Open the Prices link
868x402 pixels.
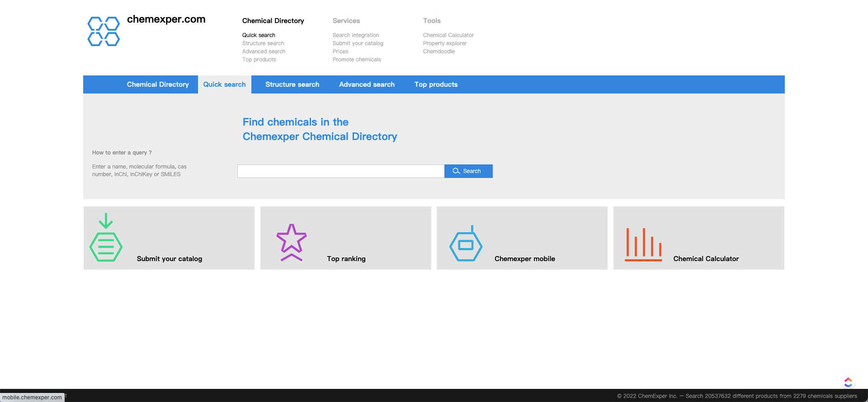click(340, 51)
